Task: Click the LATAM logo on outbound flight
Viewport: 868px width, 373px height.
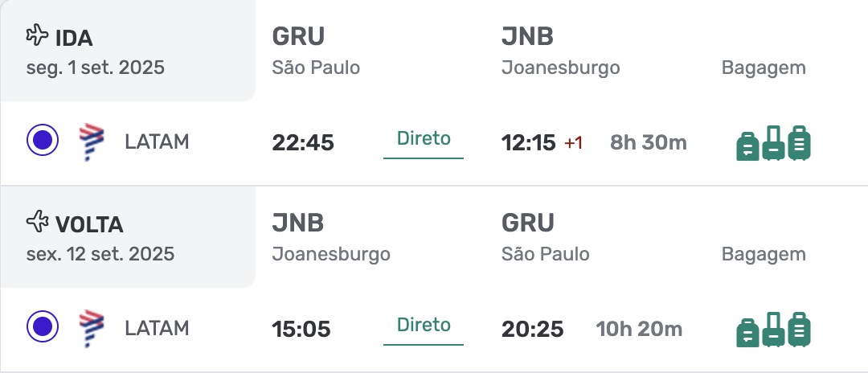Action: tap(92, 142)
